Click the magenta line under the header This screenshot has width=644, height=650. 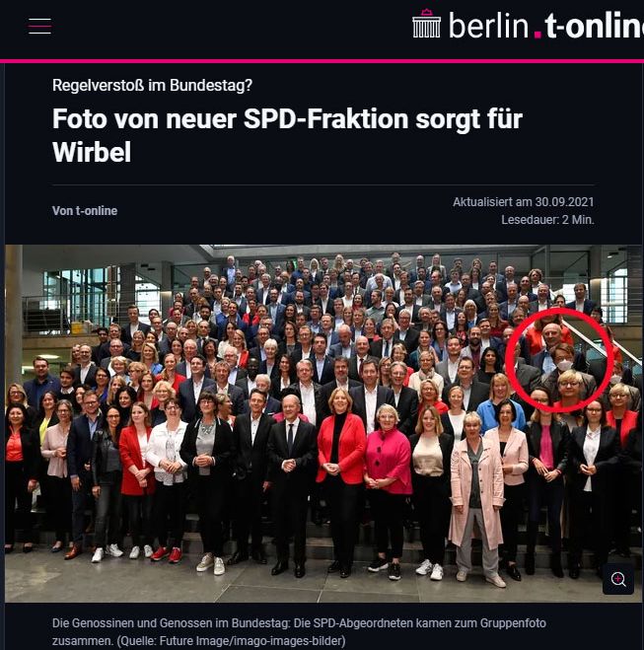click(322, 61)
